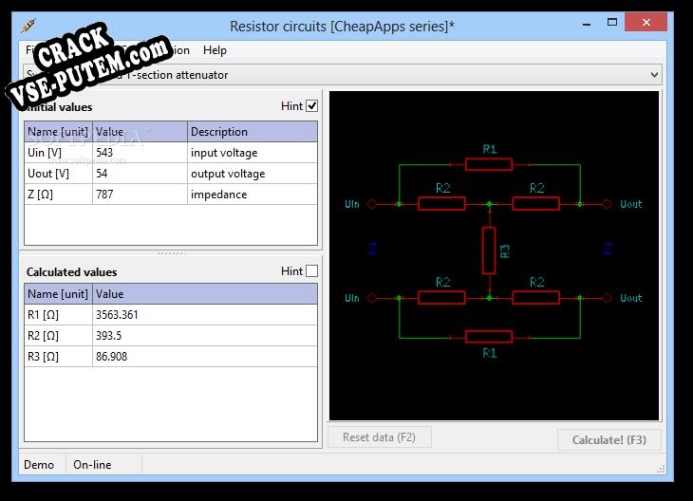
Task: Minimize the Resistor circuits window
Action: [x=586, y=23]
